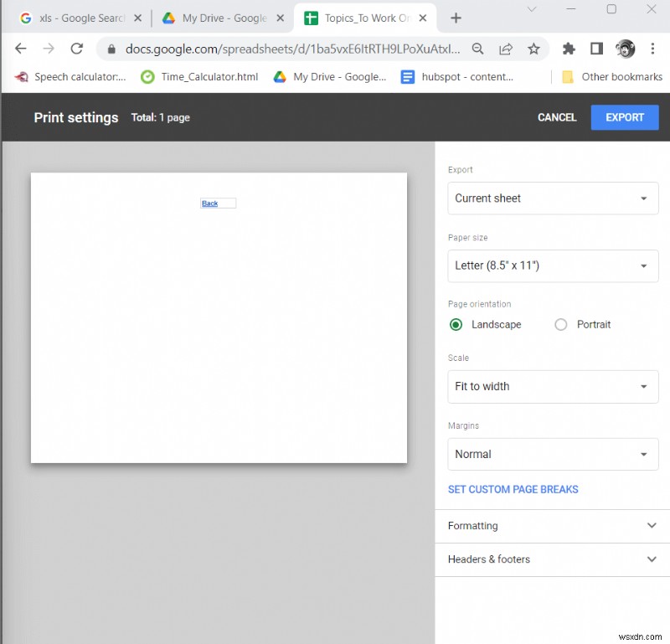Cancel the print settings
The width and height of the screenshot is (670, 644).
pos(557,117)
